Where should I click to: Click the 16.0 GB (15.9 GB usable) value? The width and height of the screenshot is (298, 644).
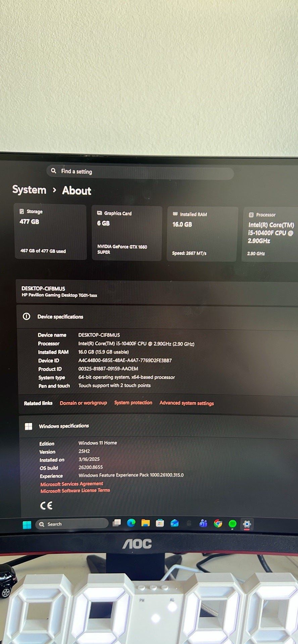(103, 352)
